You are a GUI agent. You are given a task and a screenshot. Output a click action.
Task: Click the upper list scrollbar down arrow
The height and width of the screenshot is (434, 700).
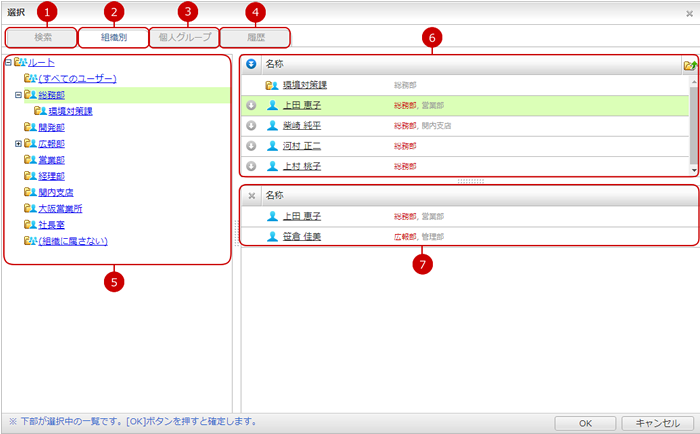click(x=693, y=171)
